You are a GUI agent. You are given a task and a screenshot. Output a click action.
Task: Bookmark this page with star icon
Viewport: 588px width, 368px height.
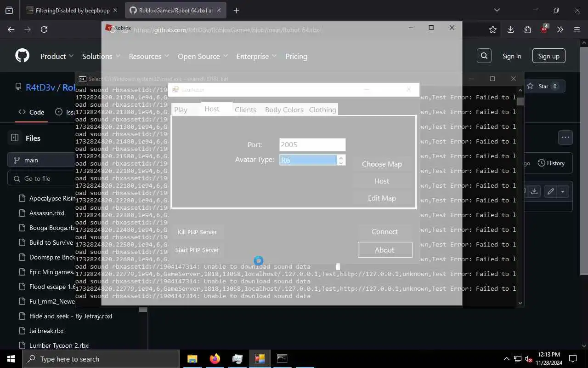(x=493, y=29)
